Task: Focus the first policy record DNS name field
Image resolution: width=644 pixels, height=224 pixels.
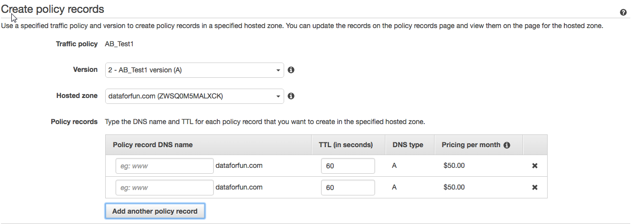Action: (164, 166)
